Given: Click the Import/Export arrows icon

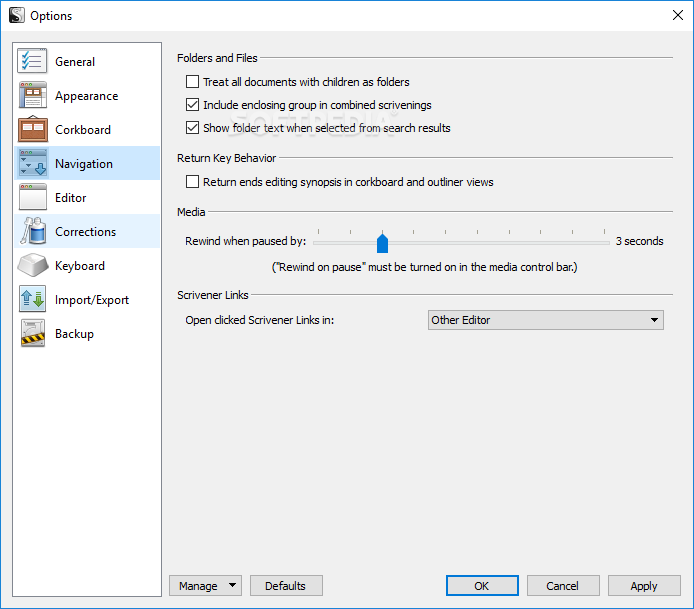Looking at the screenshot, I should pyautogui.click(x=32, y=299).
